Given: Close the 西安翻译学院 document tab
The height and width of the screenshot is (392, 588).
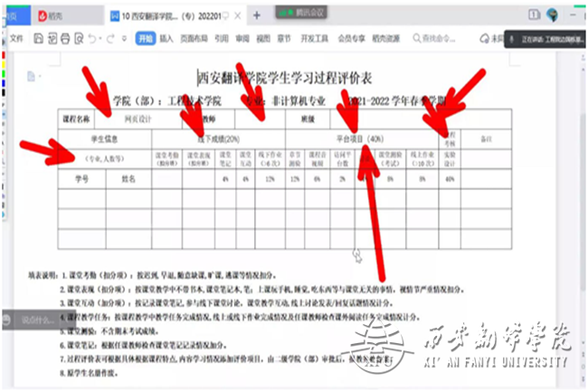Looking at the screenshot, I should click(x=237, y=15).
